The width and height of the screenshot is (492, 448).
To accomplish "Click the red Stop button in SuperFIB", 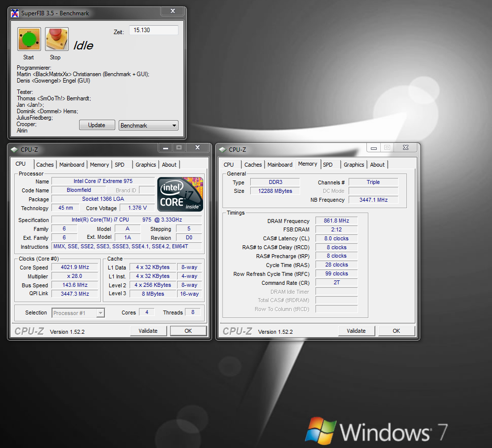I will click(x=57, y=39).
